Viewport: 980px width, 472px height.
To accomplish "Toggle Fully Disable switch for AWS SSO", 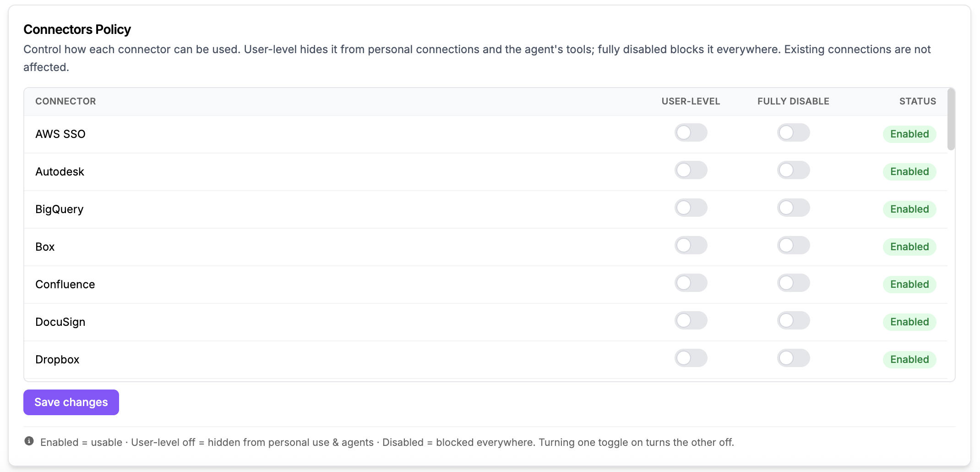I will pos(793,133).
